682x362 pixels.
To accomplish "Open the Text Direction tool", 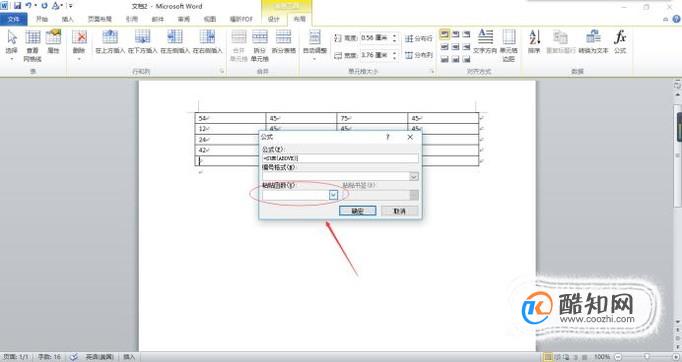I will point(485,42).
